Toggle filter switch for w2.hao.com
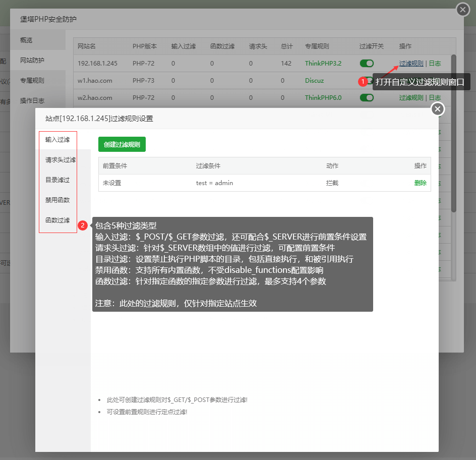 point(367,97)
